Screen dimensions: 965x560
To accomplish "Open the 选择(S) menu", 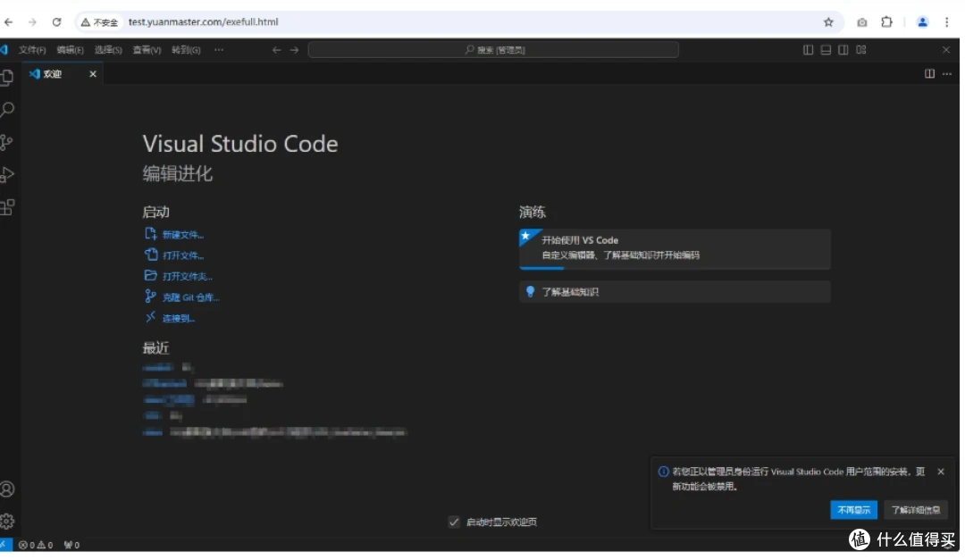I will (108, 50).
